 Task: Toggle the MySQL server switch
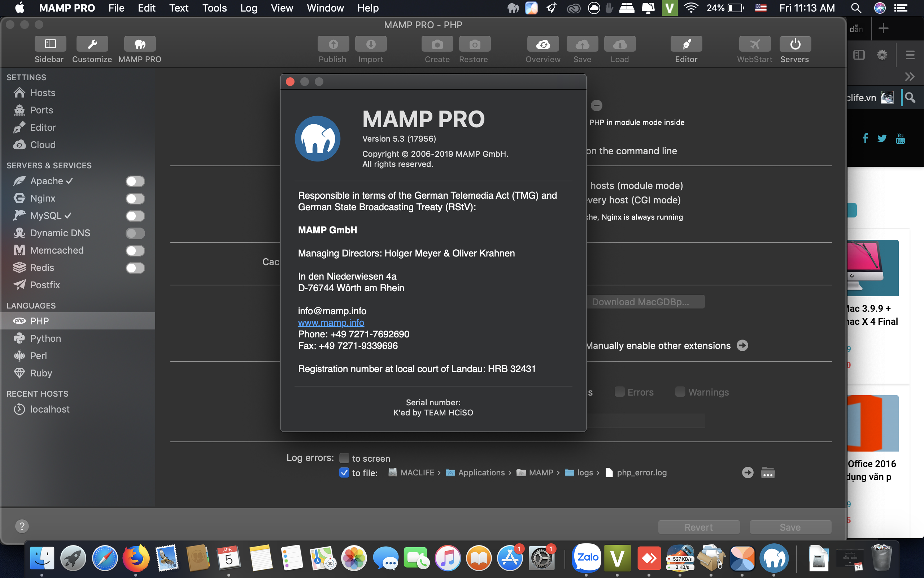135,216
